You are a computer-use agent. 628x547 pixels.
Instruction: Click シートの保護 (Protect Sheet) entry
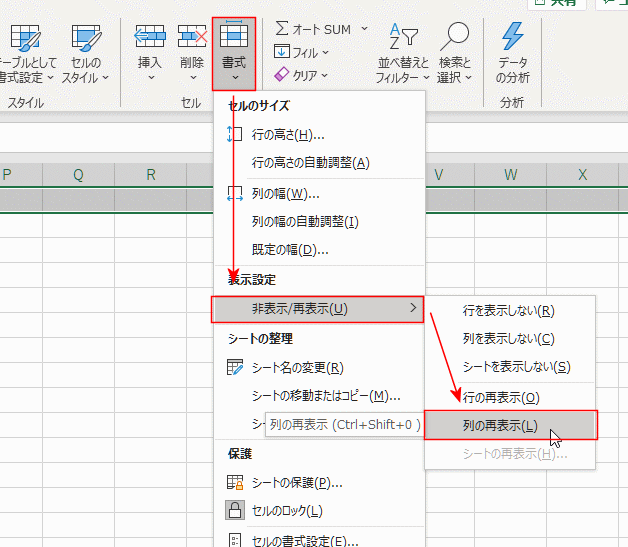[x=295, y=483]
